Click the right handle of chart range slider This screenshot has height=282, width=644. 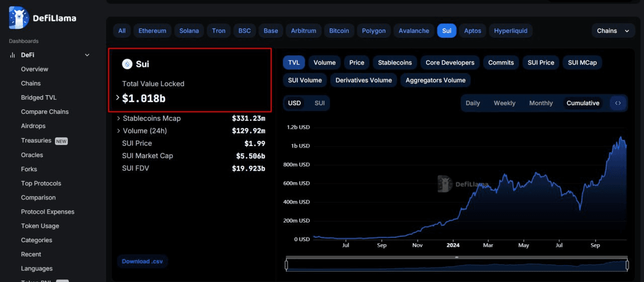(x=627, y=265)
